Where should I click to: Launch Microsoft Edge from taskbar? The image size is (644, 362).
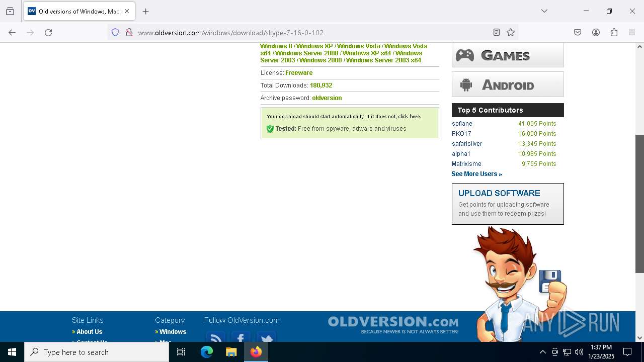207,352
